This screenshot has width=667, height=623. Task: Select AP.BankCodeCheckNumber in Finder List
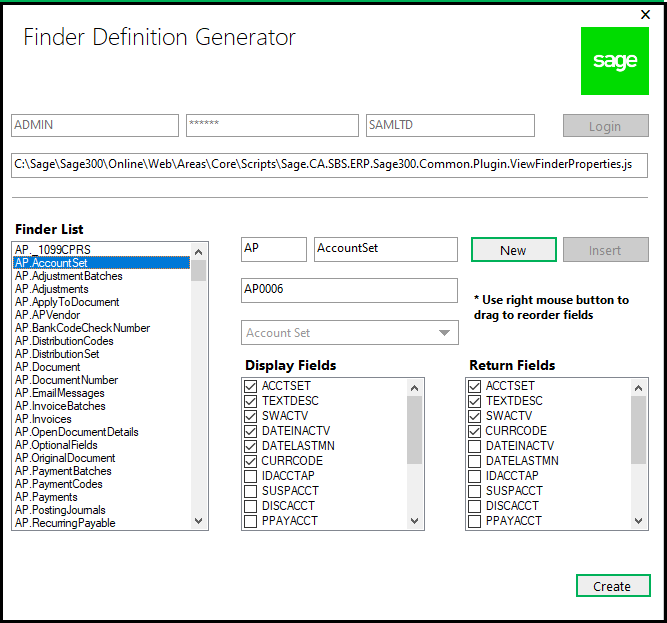coord(101,328)
